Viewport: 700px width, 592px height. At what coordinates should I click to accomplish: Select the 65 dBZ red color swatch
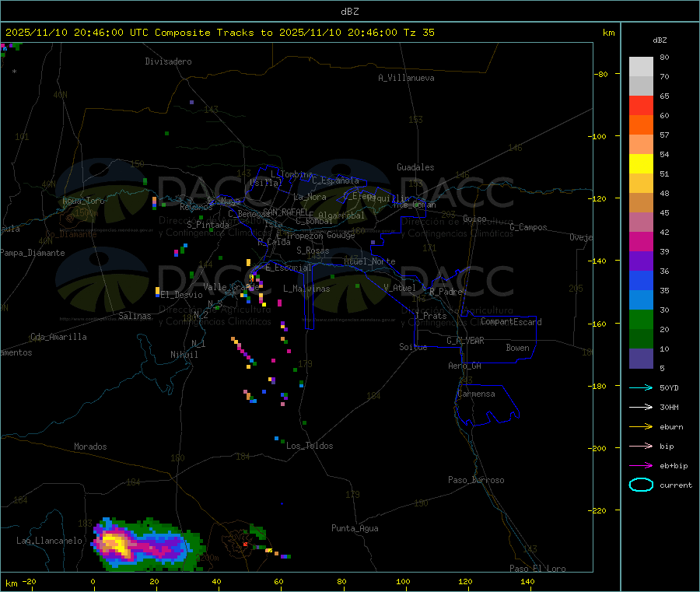click(x=641, y=105)
